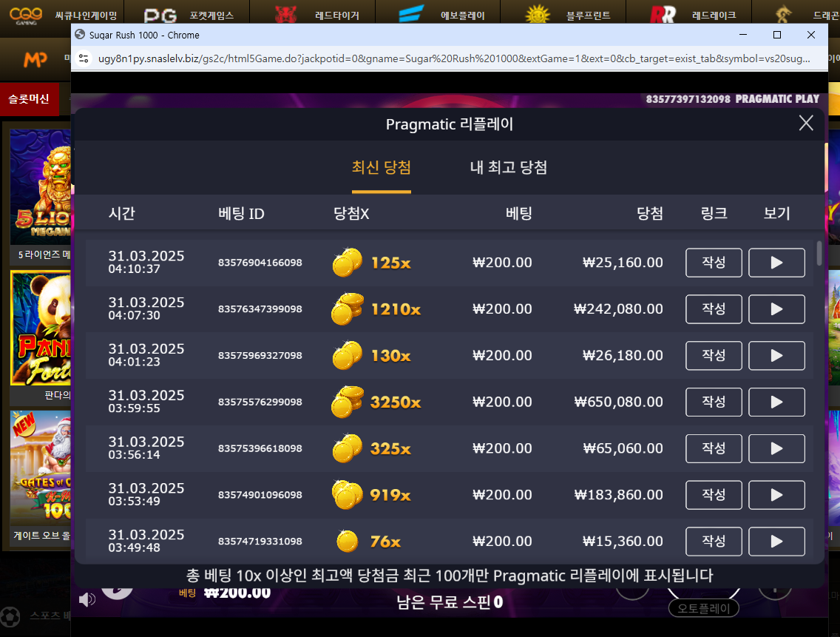This screenshot has height=637, width=840.
Task: Choose the 레드타이거 provider logo
Action: [285, 15]
